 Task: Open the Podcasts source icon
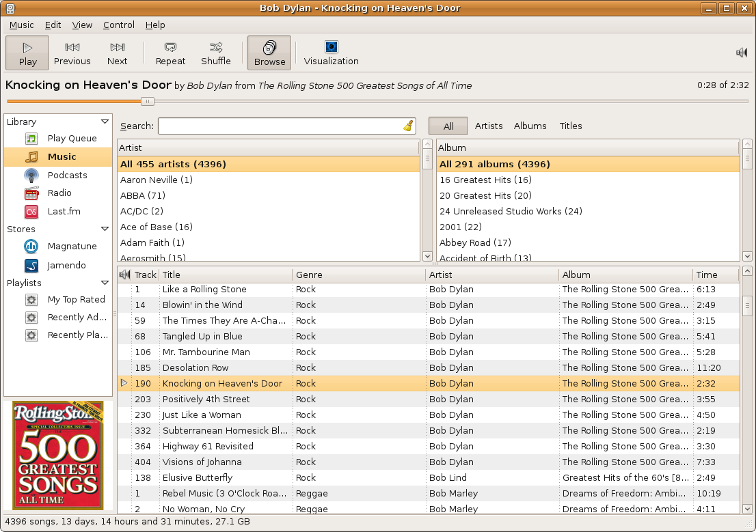click(31, 175)
